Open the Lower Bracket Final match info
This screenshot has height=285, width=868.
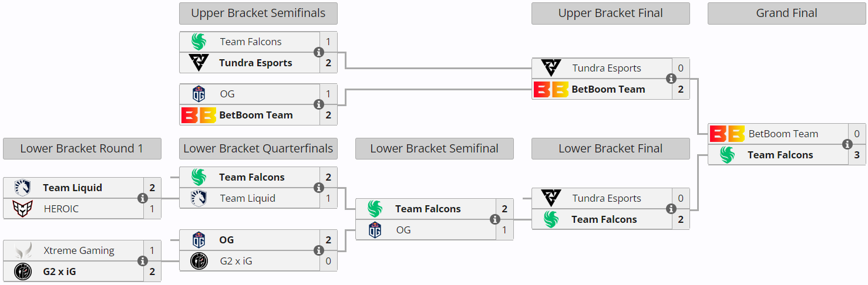(x=671, y=209)
